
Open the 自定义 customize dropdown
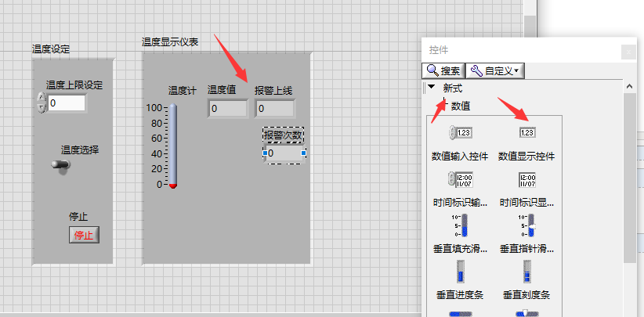[x=495, y=71]
